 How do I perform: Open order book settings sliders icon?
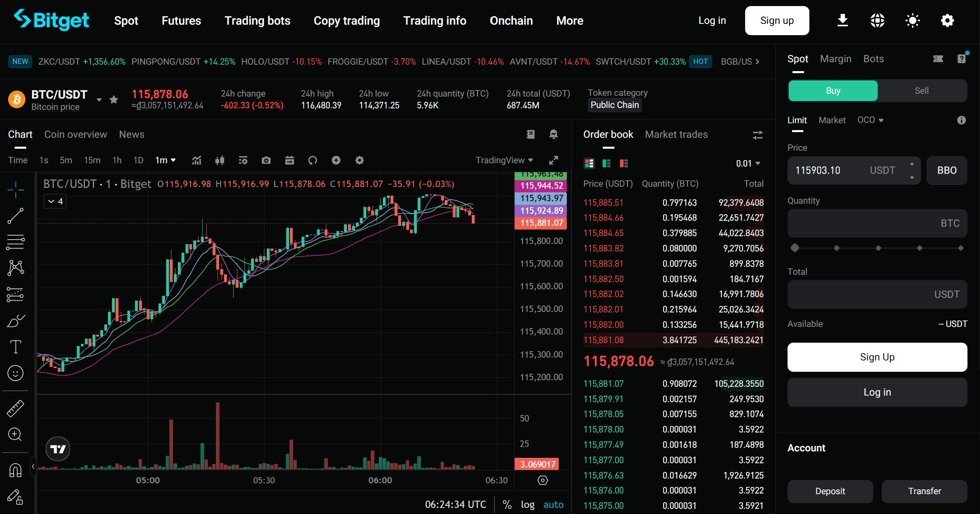(758, 135)
